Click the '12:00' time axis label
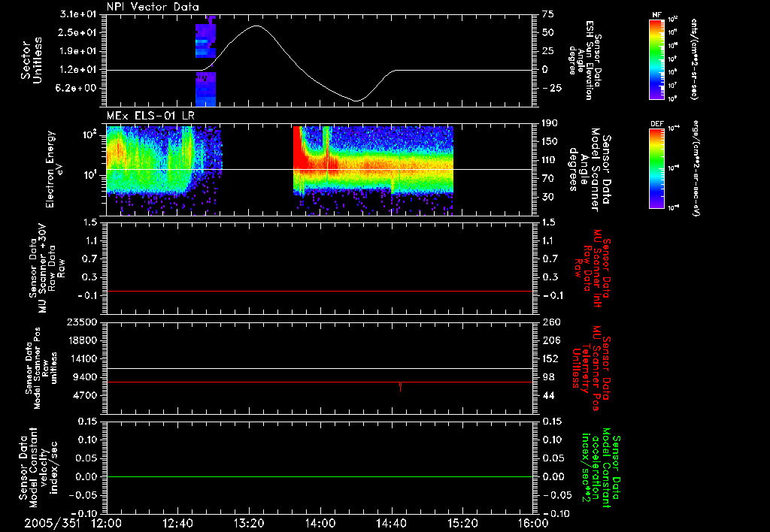Image resolution: width=770 pixels, height=532 pixels. click(x=107, y=523)
